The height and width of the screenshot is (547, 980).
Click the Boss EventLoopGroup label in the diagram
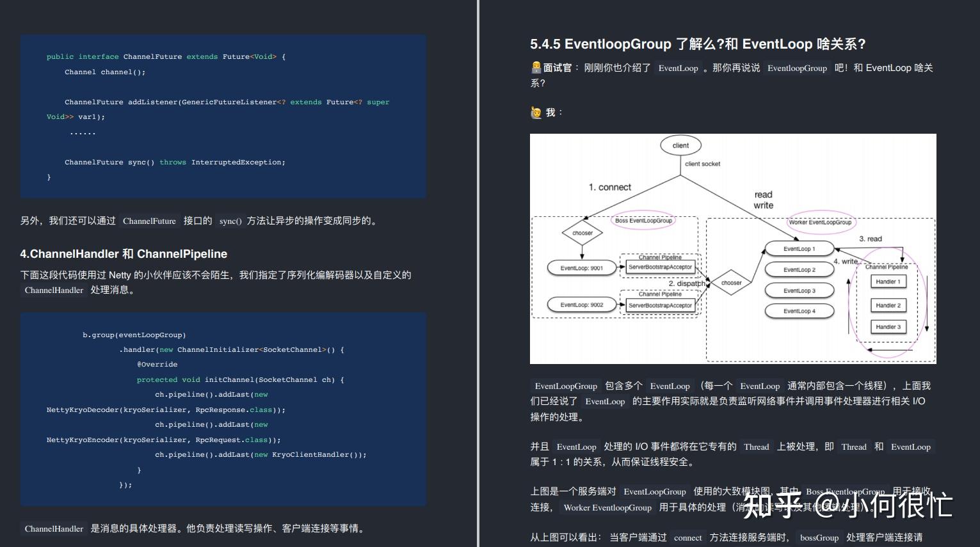tap(644, 220)
